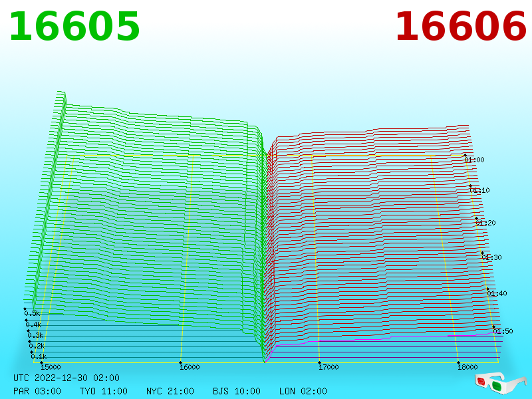Click the 15000 price axis label
This screenshot has height=399, width=532.
51,367
